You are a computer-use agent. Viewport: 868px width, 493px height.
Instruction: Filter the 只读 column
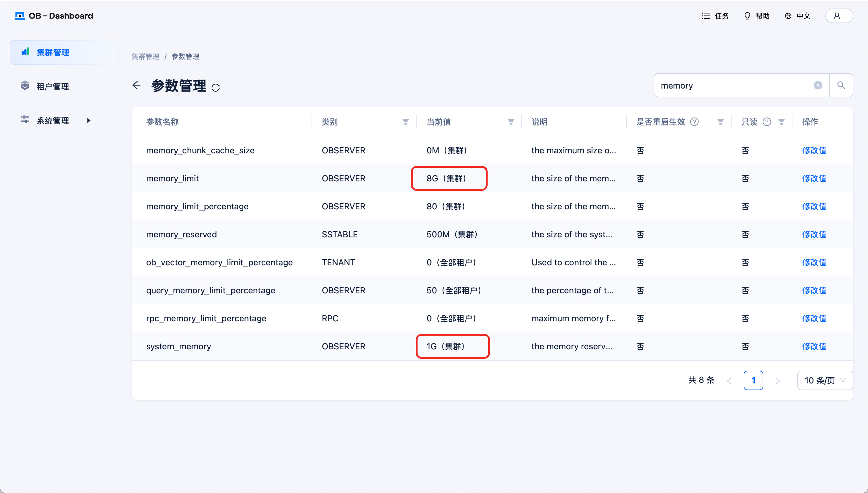coord(781,122)
